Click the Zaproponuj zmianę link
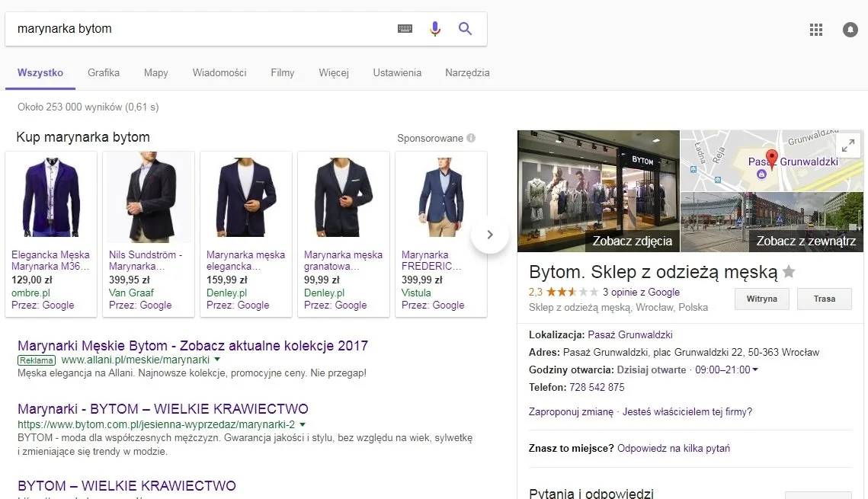 point(571,411)
